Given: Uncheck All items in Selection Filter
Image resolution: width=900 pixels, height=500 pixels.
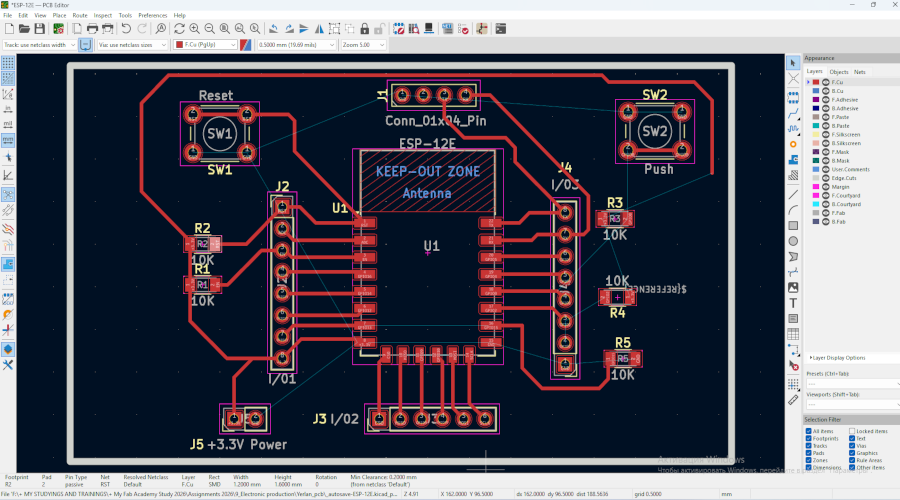Looking at the screenshot, I should coord(808,431).
